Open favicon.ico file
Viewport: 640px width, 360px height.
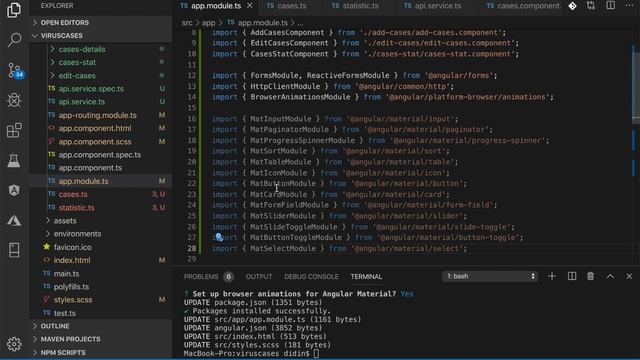click(x=72, y=247)
